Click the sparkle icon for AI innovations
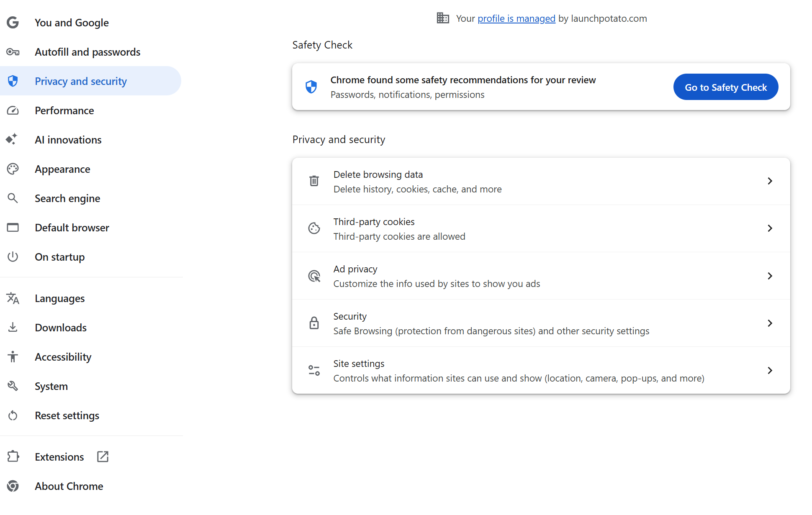This screenshot has height=515, width=812. [x=13, y=139]
